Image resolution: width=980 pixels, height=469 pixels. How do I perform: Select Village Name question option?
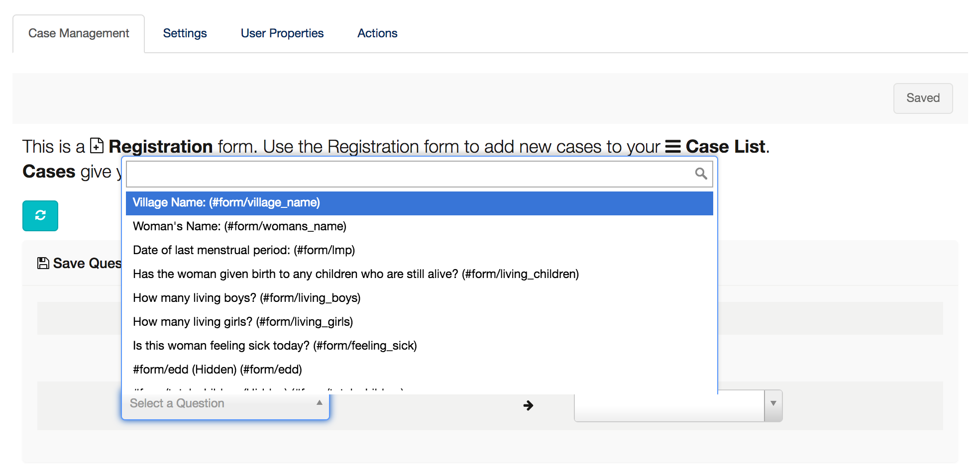pyautogui.click(x=419, y=203)
